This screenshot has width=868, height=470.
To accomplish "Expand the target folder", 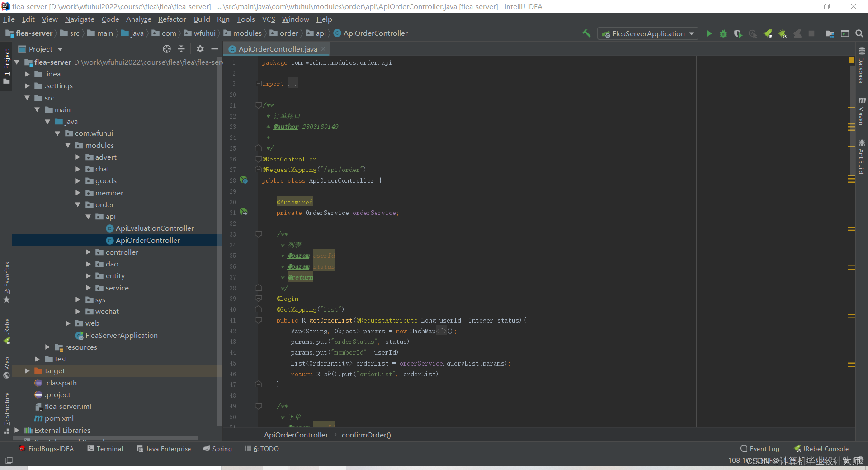I will coord(27,370).
